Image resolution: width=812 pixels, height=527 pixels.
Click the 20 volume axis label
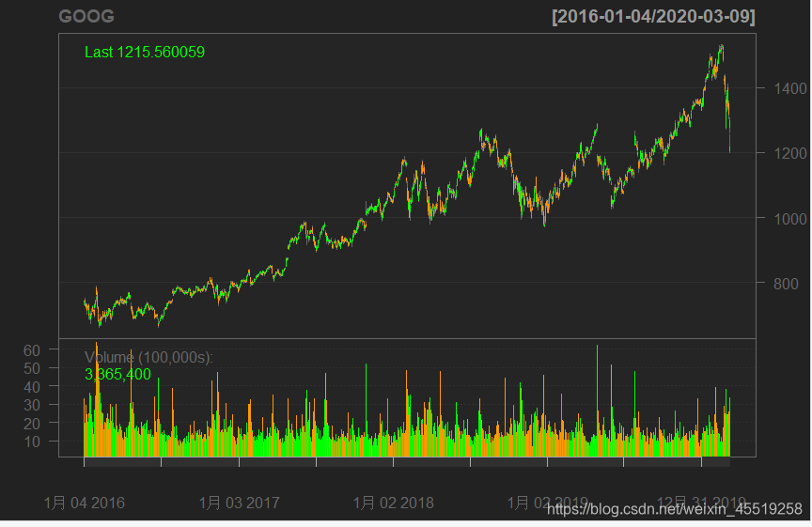point(32,424)
